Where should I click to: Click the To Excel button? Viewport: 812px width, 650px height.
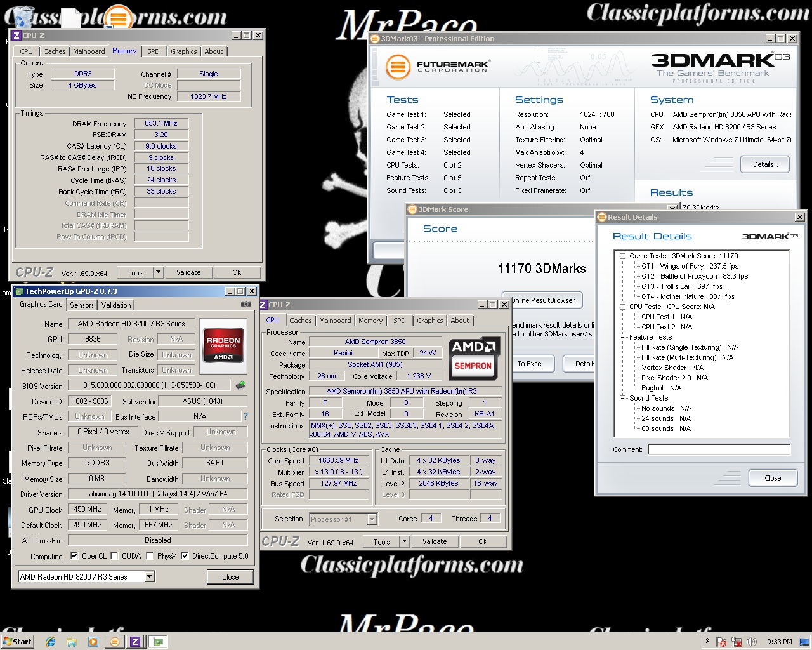tap(530, 364)
